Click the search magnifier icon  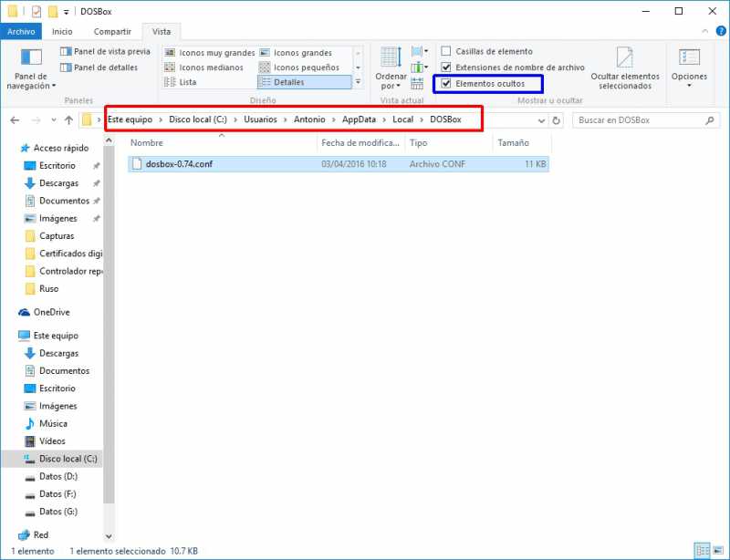click(x=710, y=120)
